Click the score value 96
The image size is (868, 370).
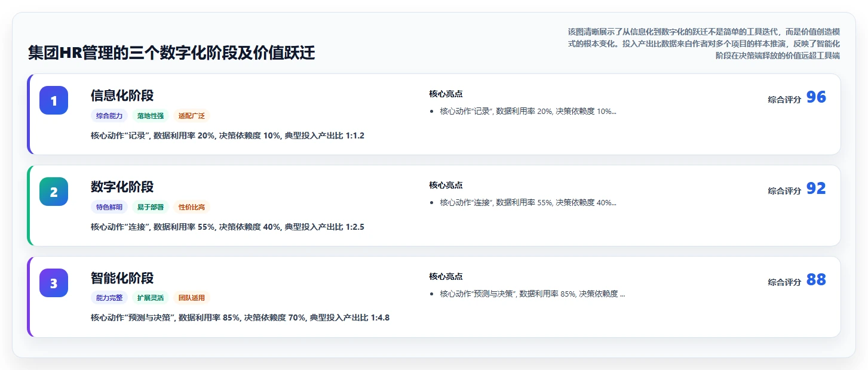[x=816, y=97]
